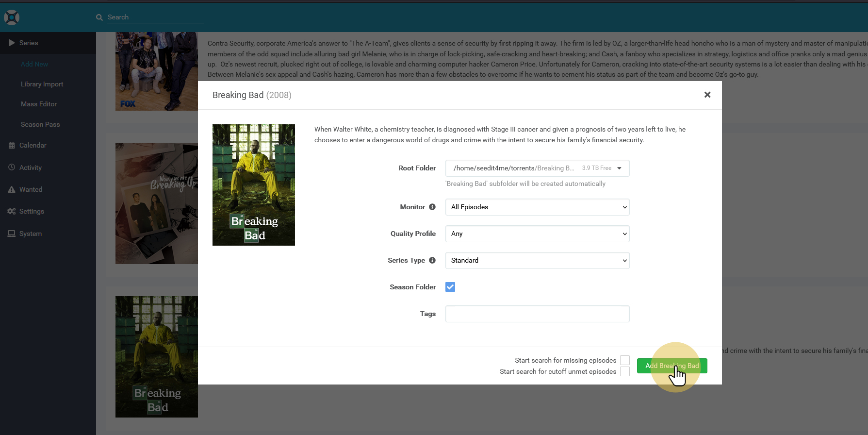Close the Breaking Bad dialog

coord(707,95)
